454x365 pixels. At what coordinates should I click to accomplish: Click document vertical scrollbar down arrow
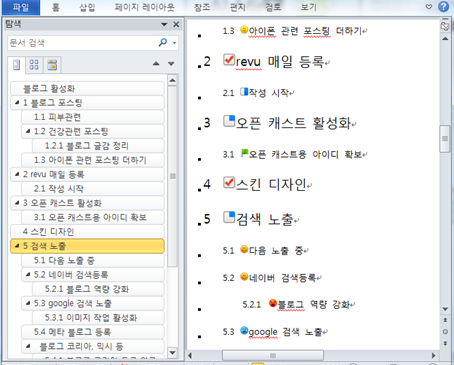pos(445,309)
